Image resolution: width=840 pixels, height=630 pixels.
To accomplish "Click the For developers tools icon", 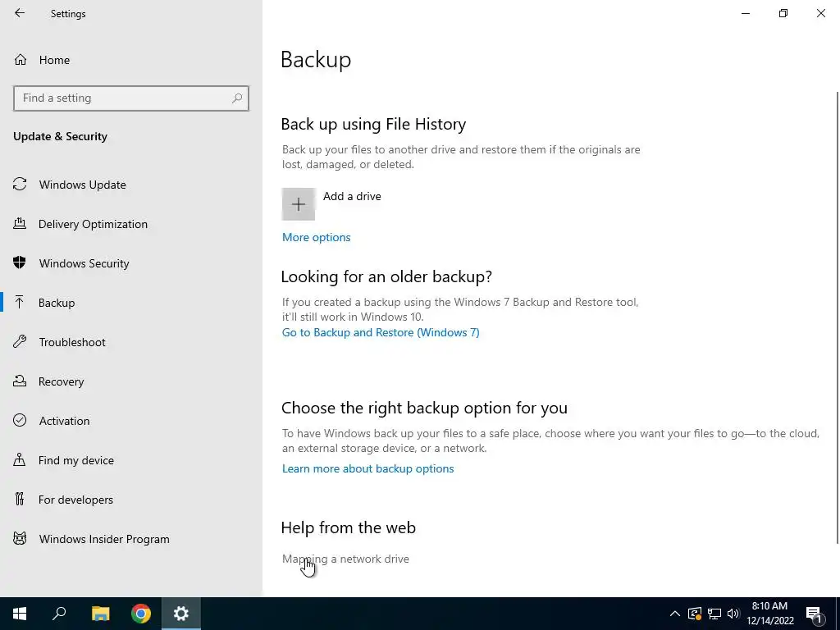I will [x=20, y=499].
